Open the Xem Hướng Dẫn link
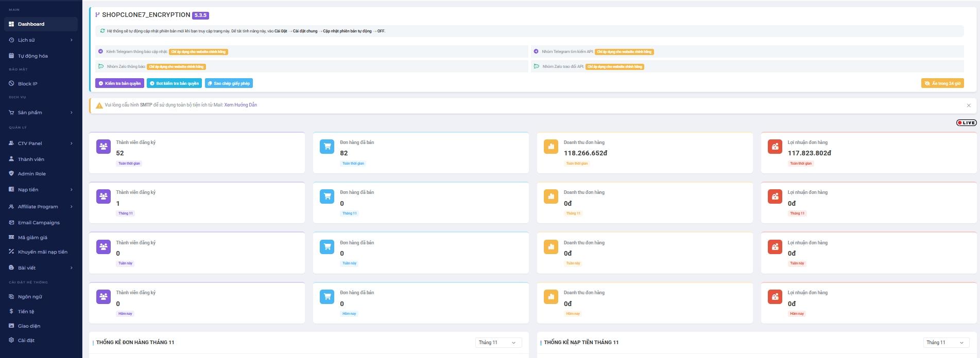 240,105
